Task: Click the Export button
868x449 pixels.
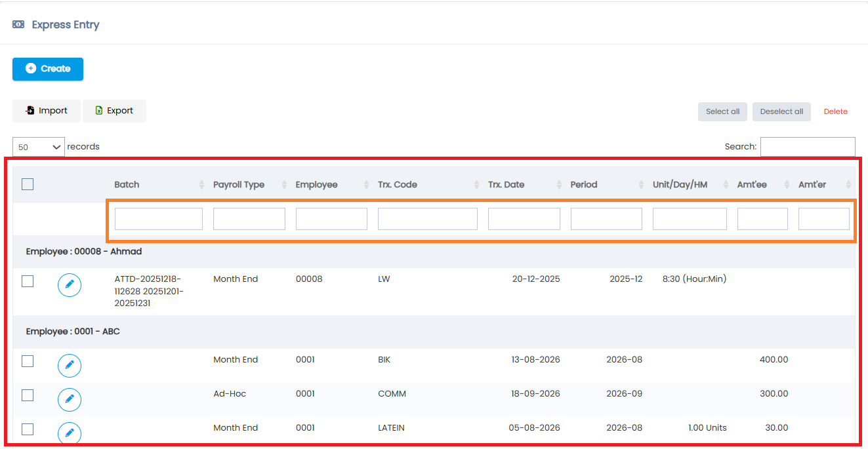Action: click(x=114, y=111)
